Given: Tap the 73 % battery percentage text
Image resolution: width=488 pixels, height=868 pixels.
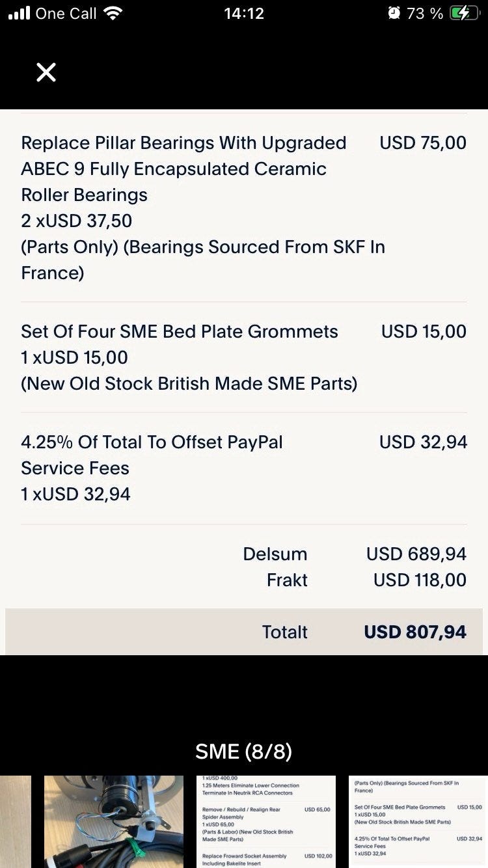Looking at the screenshot, I should point(425,13).
